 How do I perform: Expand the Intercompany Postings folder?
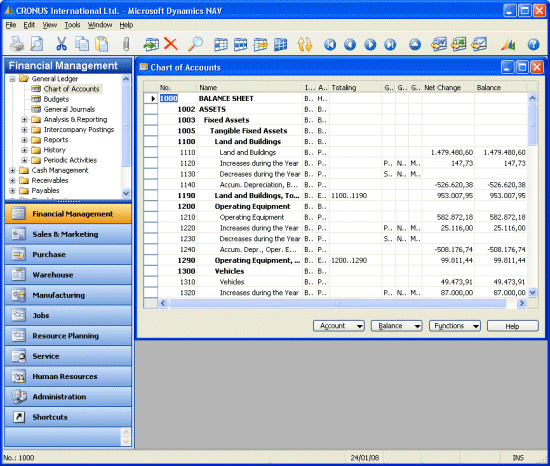[x=24, y=130]
